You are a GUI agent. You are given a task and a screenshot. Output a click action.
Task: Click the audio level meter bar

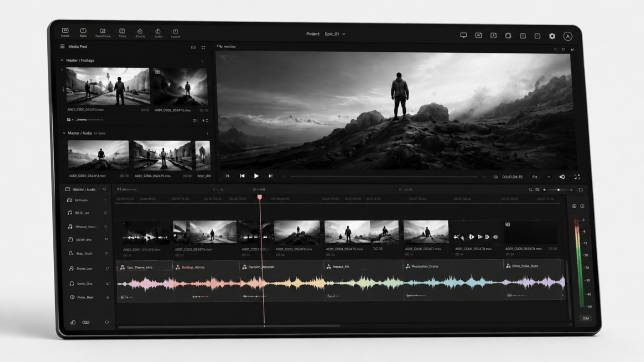pyautogui.click(x=578, y=263)
